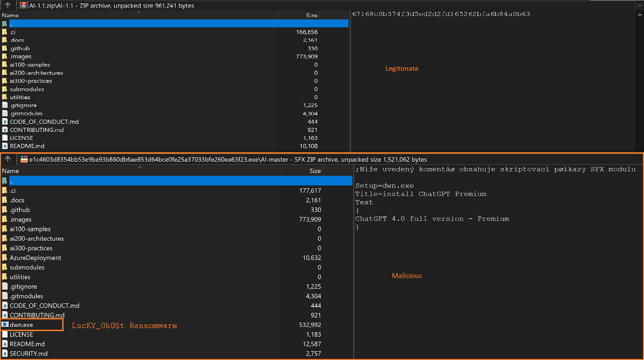
Task: Click the up-arrow icon in the top archive pane
Action: [8, 5]
